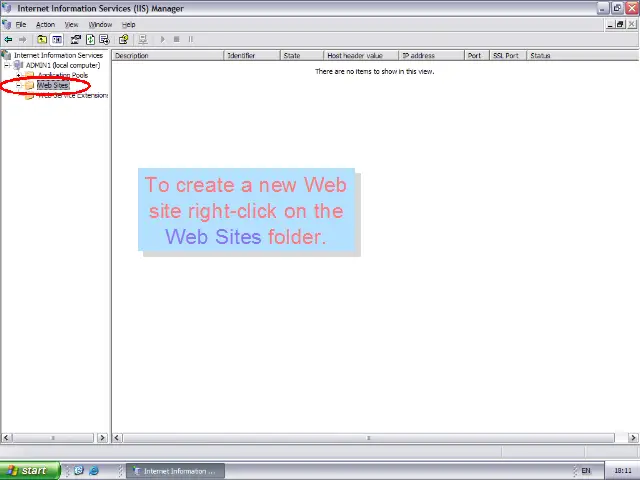Collapse the Web Sites node
This screenshot has height=480, width=640.
point(18,86)
